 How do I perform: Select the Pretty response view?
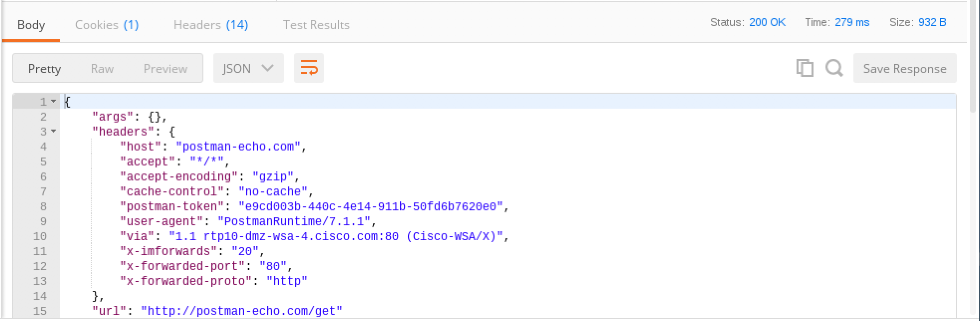[x=44, y=68]
